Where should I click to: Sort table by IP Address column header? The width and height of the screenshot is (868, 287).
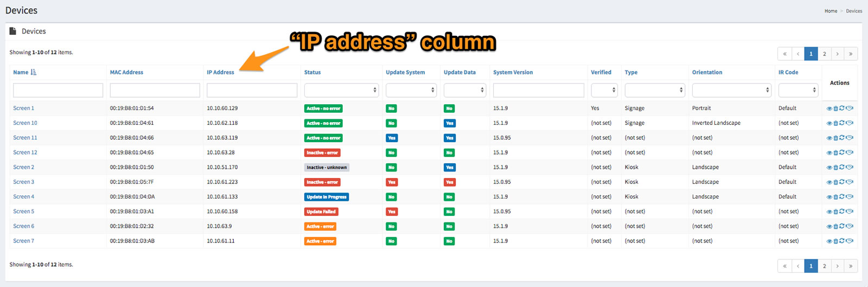coord(220,72)
